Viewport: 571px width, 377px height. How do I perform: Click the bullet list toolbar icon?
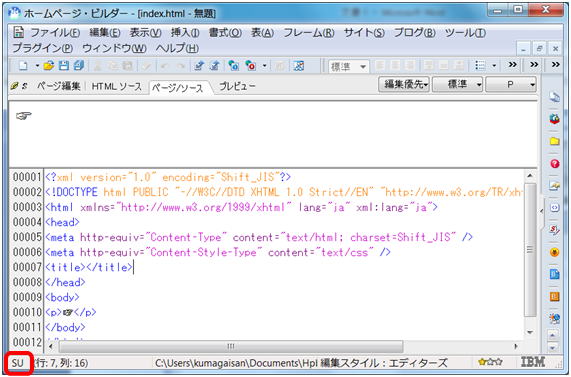(x=480, y=66)
